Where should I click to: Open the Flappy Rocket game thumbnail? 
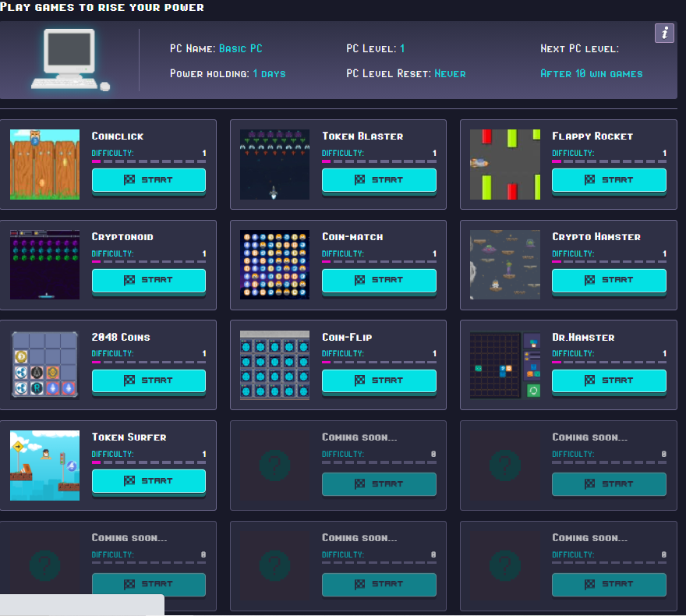[x=505, y=165]
